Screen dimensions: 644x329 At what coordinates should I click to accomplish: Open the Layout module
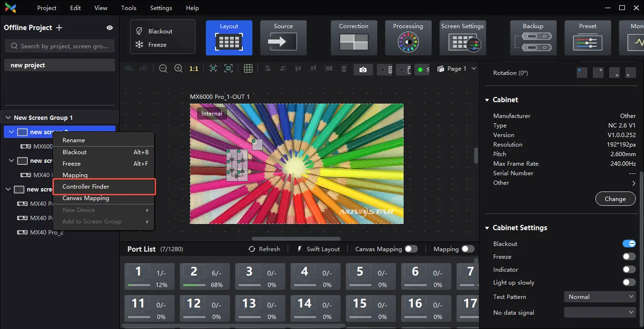tap(229, 38)
